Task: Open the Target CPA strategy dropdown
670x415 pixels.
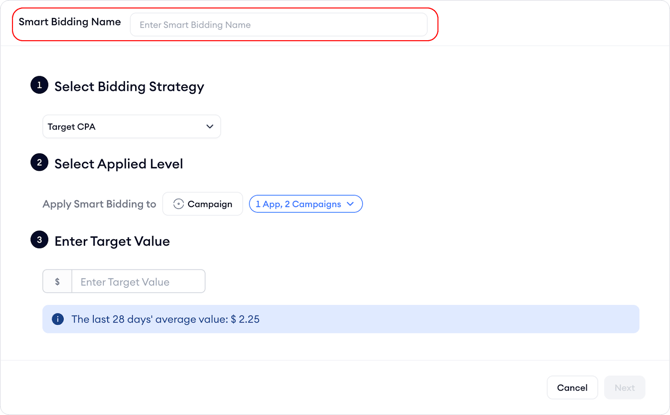Action: (131, 127)
